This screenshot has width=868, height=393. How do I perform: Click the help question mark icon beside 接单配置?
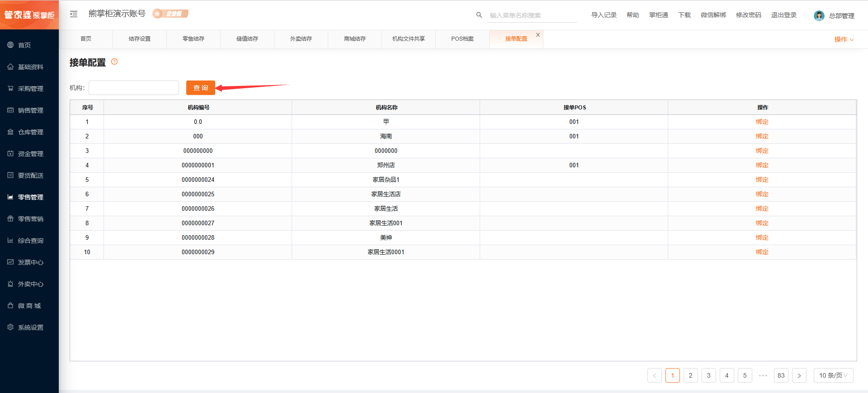[114, 62]
